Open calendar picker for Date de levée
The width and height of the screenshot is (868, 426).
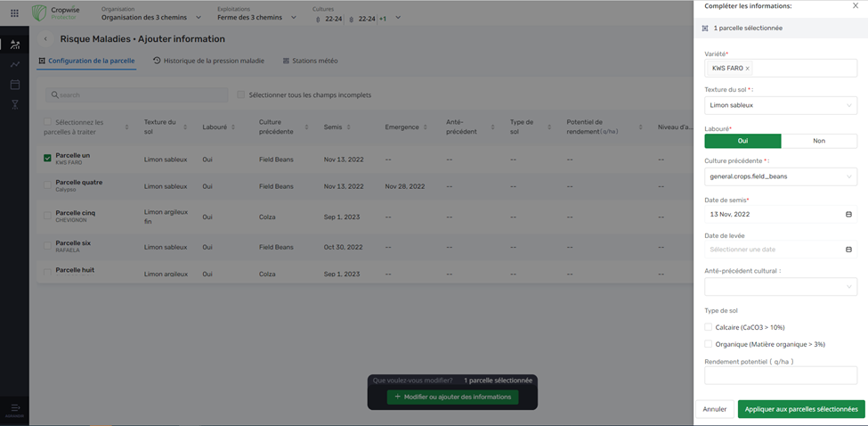(x=848, y=250)
